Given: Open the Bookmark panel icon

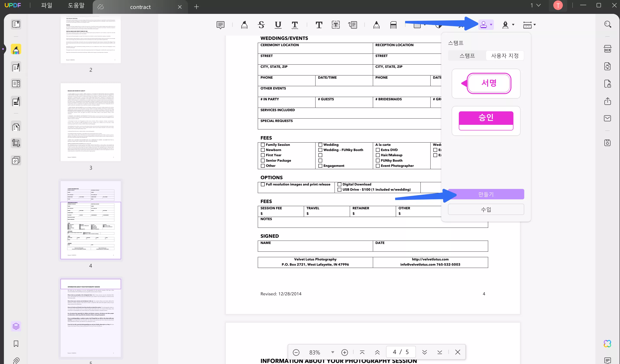Looking at the screenshot, I should [16, 344].
